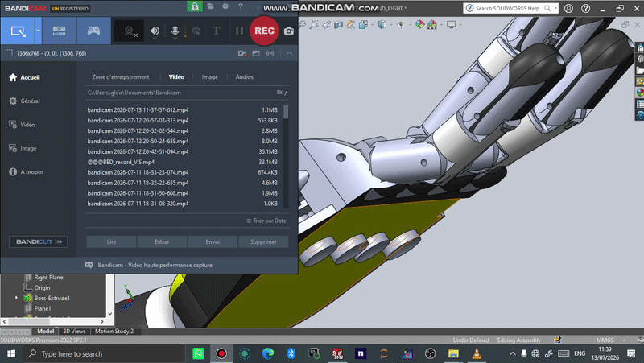Select bandicam 2026-07-13 11-37-57-012.mp4
The width and height of the screenshot is (644, 363).
point(183,110)
